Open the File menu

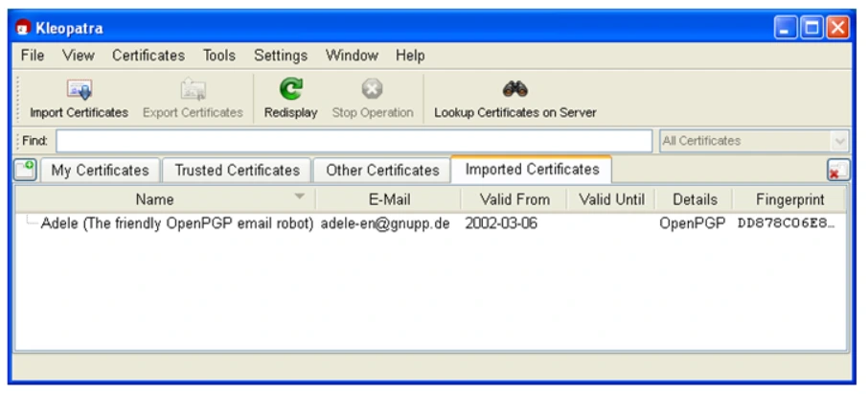[33, 56]
